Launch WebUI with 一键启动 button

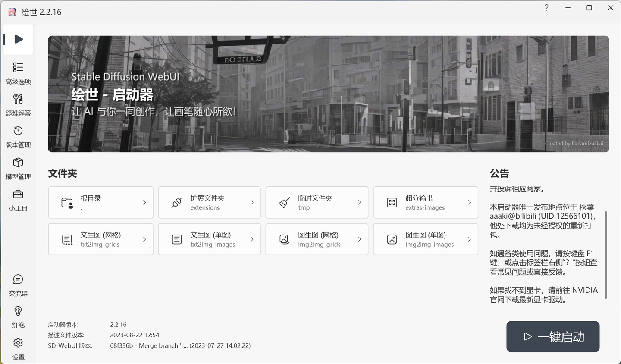coord(553,336)
